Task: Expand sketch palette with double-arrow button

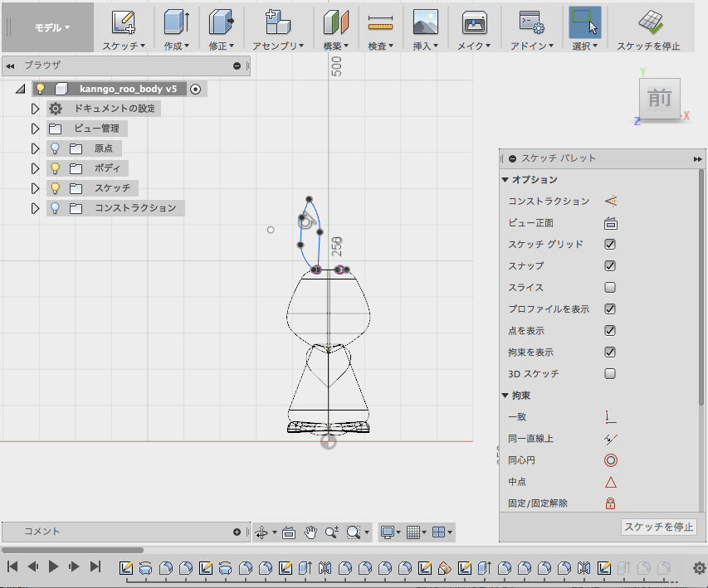Action: (x=697, y=159)
